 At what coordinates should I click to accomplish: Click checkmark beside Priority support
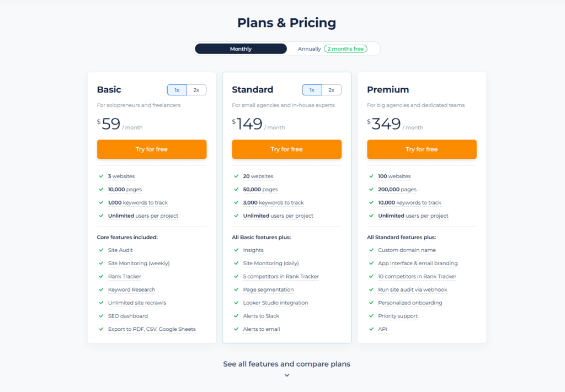point(371,316)
